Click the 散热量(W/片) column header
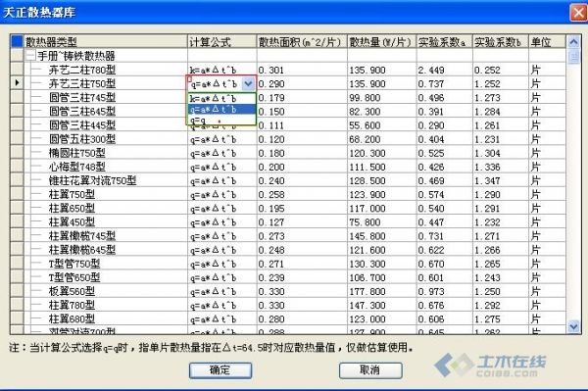588x391 pixels. [382, 41]
